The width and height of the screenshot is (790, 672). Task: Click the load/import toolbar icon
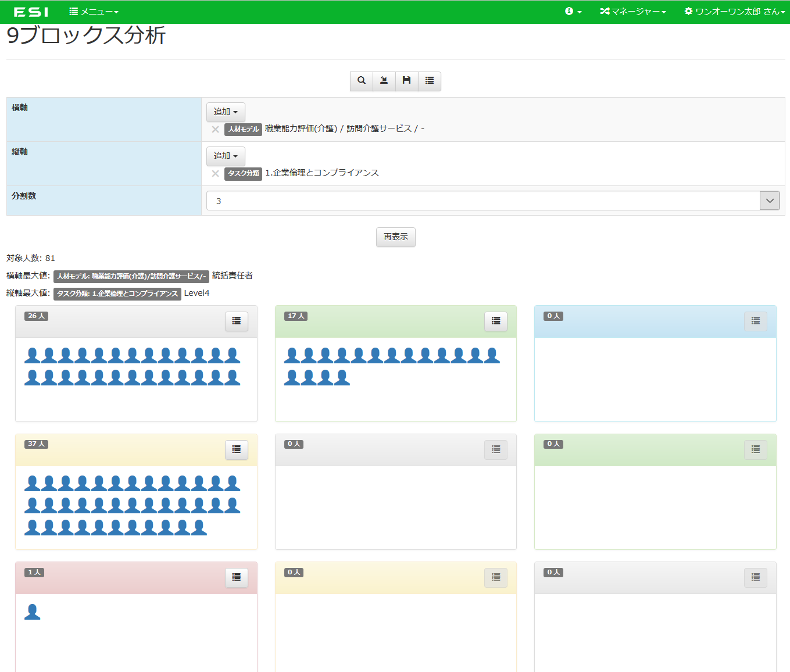click(x=384, y=81)
